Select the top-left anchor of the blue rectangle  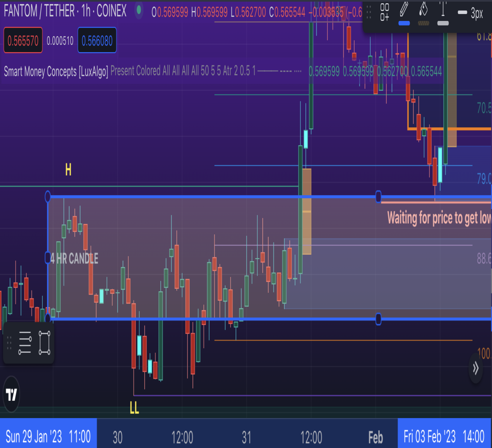(48, 197)
